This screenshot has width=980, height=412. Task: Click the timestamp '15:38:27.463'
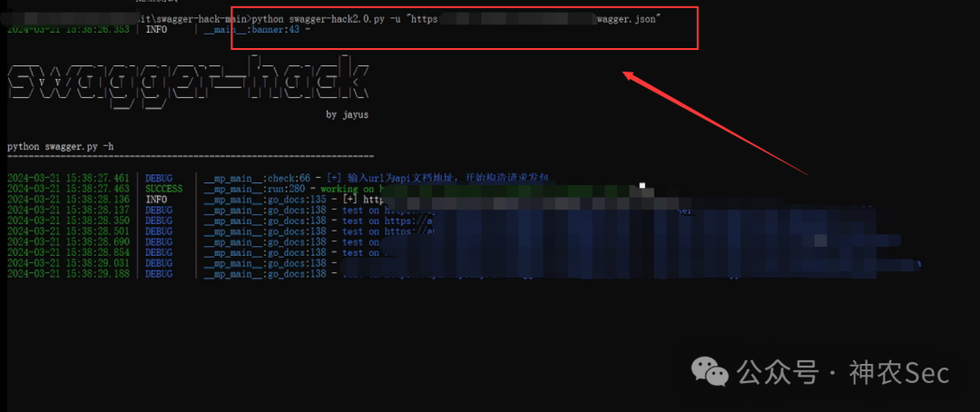click(x=98, y=189)
